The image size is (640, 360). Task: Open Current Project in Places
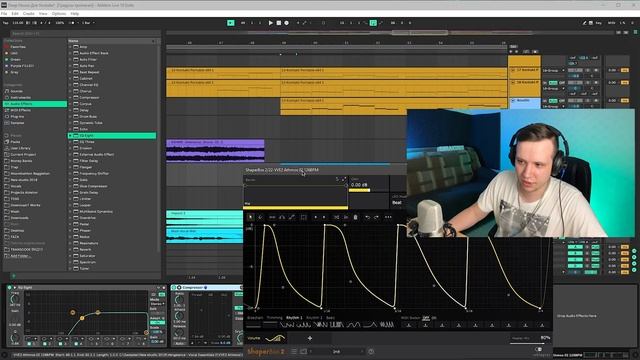[x=23, y=155]
